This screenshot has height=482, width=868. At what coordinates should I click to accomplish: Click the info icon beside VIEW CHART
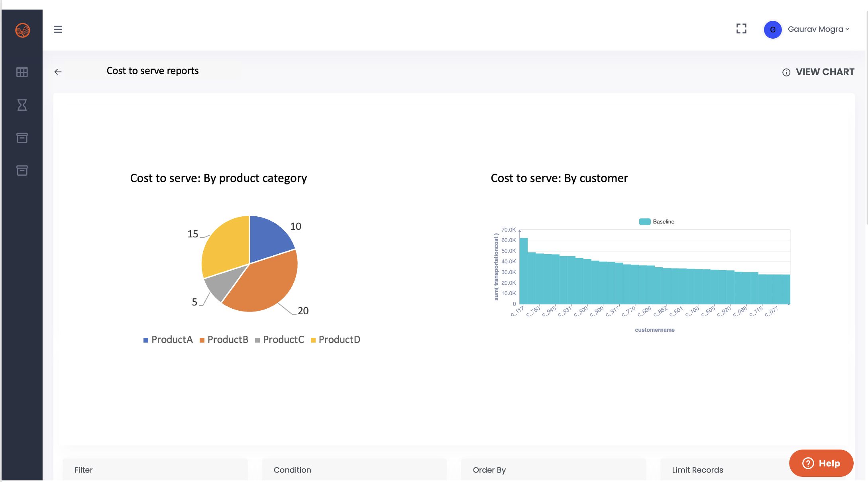786,72
